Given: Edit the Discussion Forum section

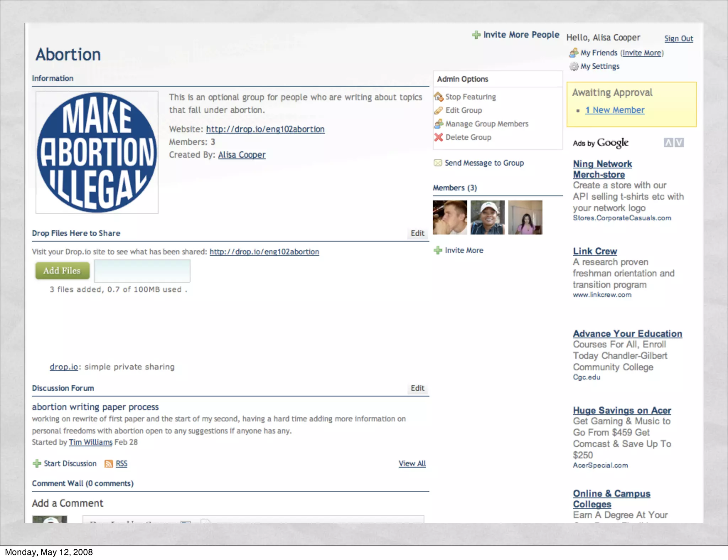Looking at the screenshot, I should pos(417,388).
